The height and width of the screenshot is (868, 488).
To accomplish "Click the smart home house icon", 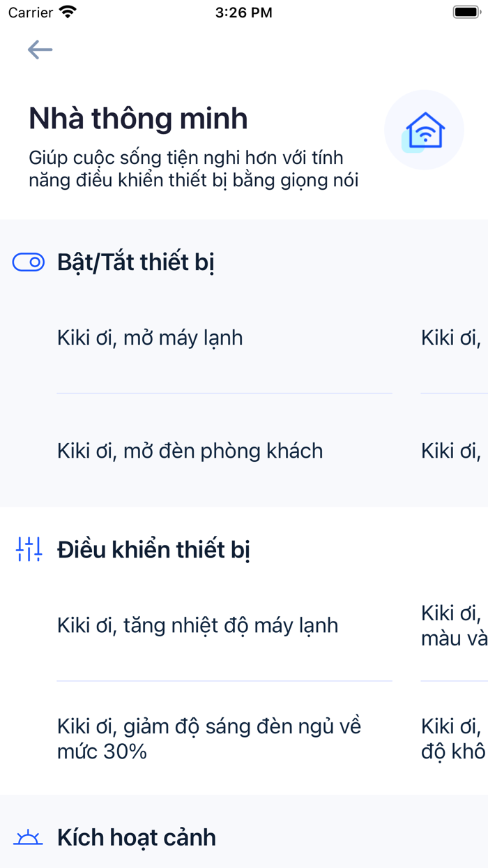I will coord(424,129).
